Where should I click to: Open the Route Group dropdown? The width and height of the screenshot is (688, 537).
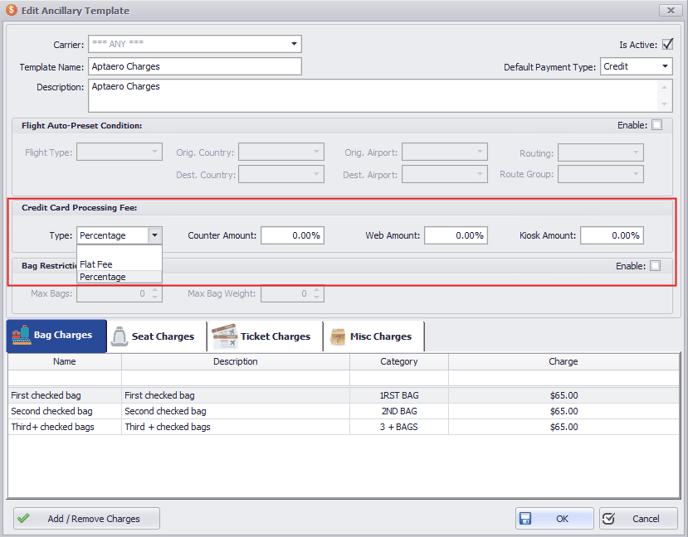click(636, 174)
